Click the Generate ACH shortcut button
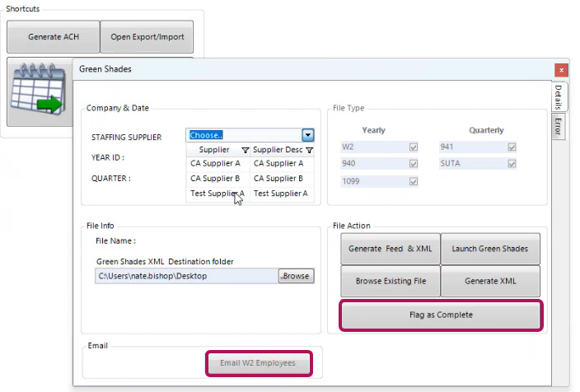The image size is (580, 392). coord(54,36)
